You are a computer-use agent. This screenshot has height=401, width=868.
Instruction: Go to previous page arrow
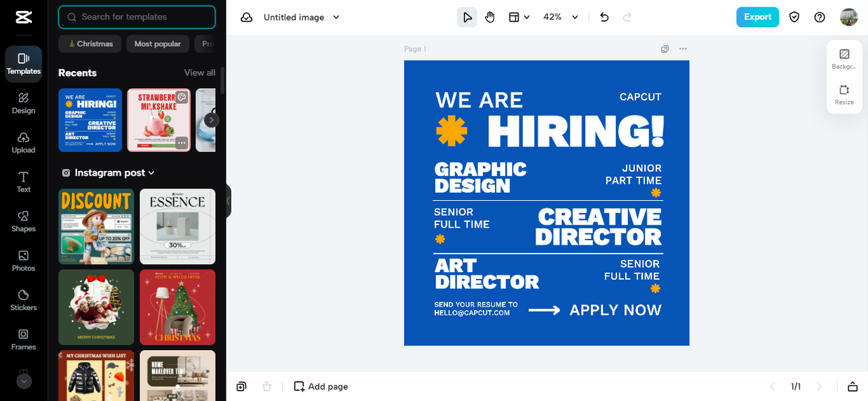(x=772, y=387)
